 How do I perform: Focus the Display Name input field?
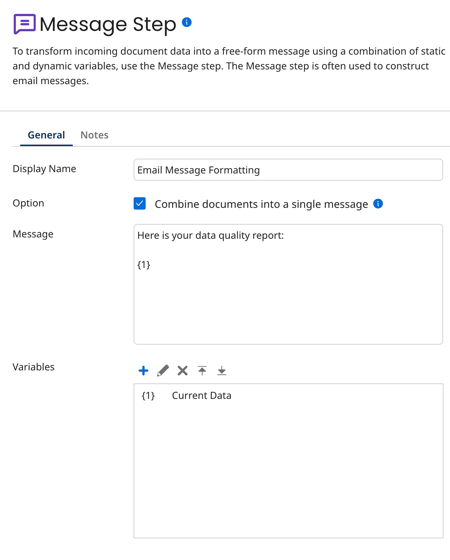288,170
